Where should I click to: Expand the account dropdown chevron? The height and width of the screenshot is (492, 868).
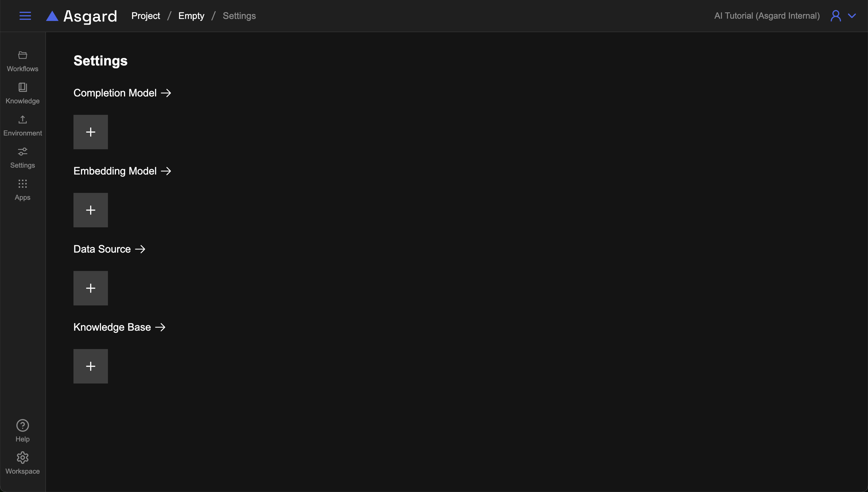coord(852,16)
